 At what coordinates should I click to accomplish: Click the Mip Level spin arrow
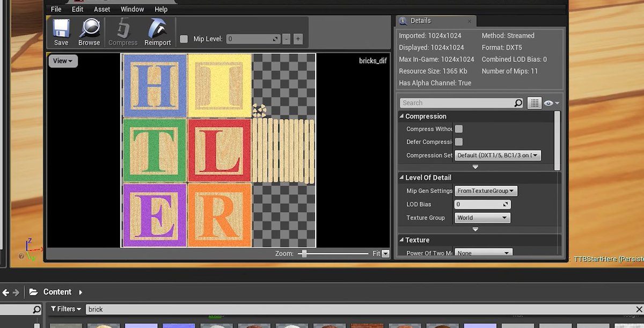click(275, 39)
